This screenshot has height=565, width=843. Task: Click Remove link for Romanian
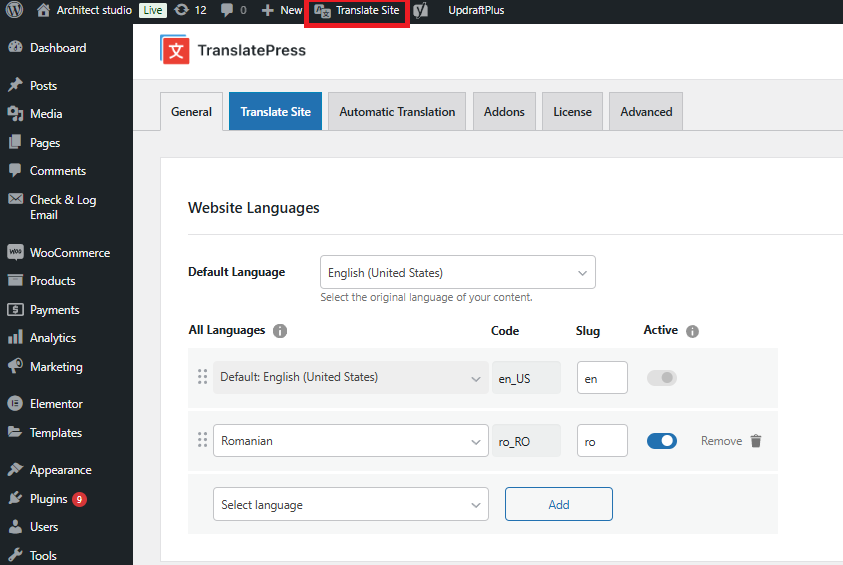coord(721,441)
